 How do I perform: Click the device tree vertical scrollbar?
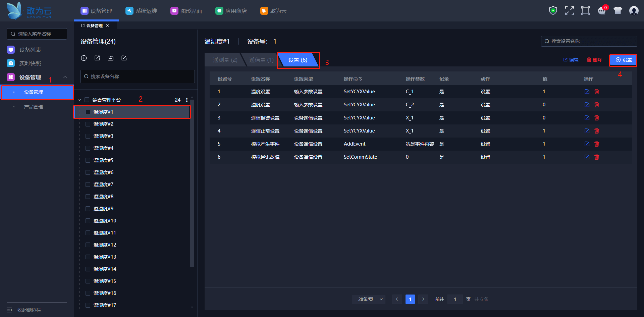coord(192,183)
